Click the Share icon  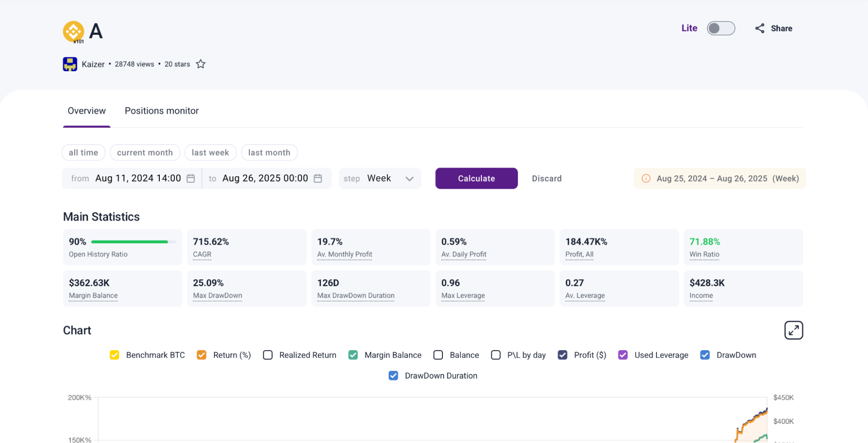(759, 29)
